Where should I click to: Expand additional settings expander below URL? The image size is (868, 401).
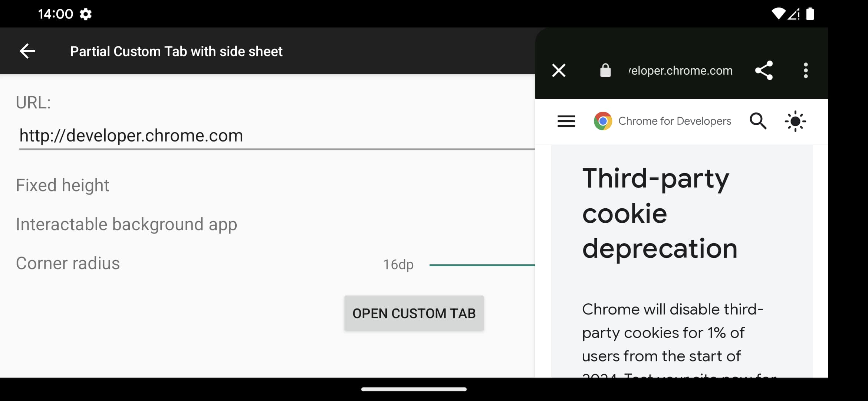[x=63, y=185]
